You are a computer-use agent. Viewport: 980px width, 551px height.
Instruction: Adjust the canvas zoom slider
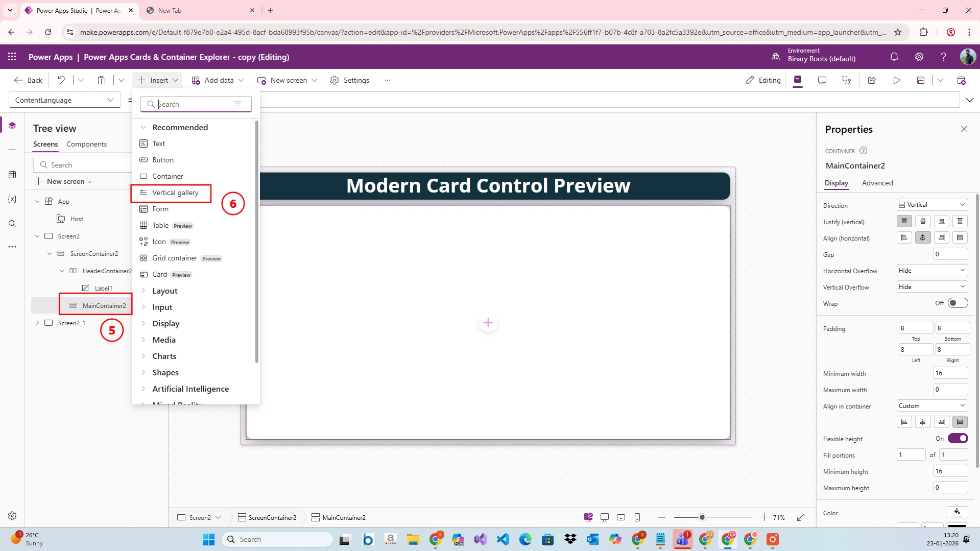tap(702, 517)
